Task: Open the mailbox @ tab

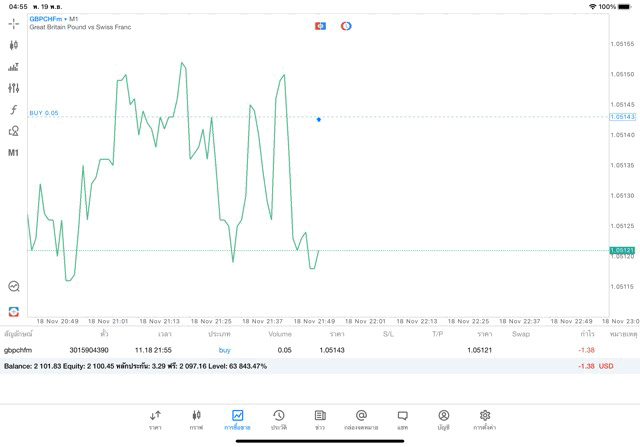Action: pyautogui.click(x=361, y=419)
